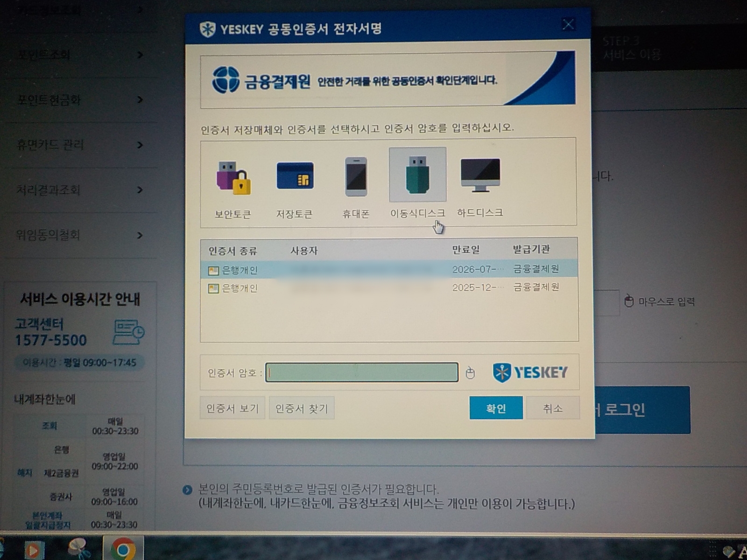This screenshot has width=747, height=560.
Task: Click the 취소 cancel button
Action: click(x=553, y=408)
